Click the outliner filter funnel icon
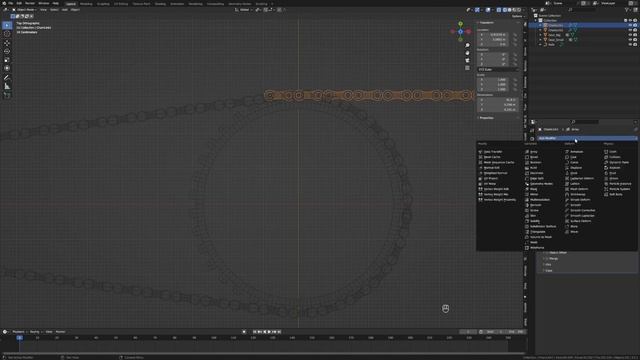640x360 pixels. point(627,10)
